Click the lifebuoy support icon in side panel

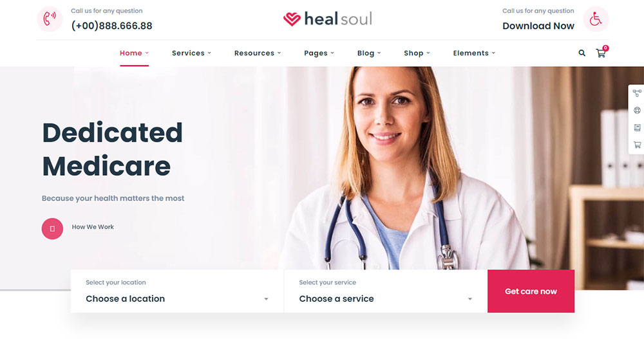pyautogui.click(x=637, y=111)
